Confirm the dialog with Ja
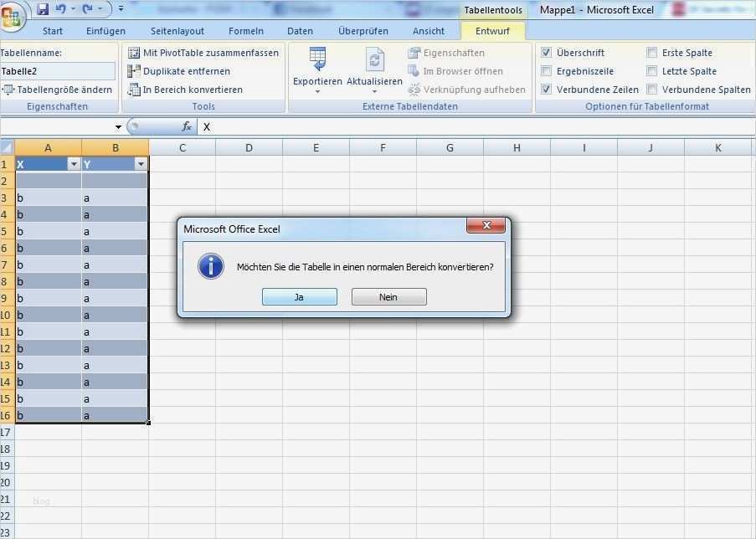756x539 pixels. (299, 297)
